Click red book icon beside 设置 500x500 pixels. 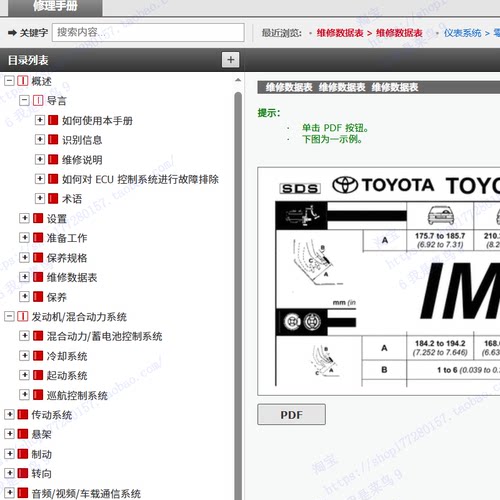pyautogui.click(x=38, y=218)
